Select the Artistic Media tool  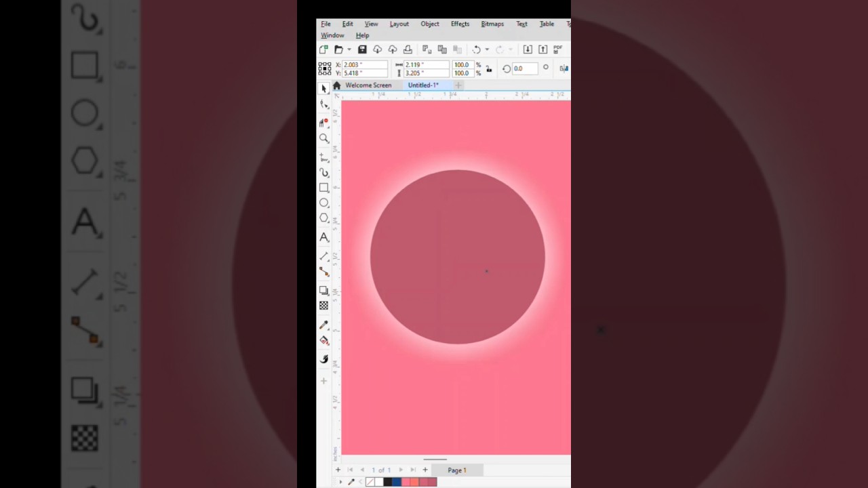point(324,172)
